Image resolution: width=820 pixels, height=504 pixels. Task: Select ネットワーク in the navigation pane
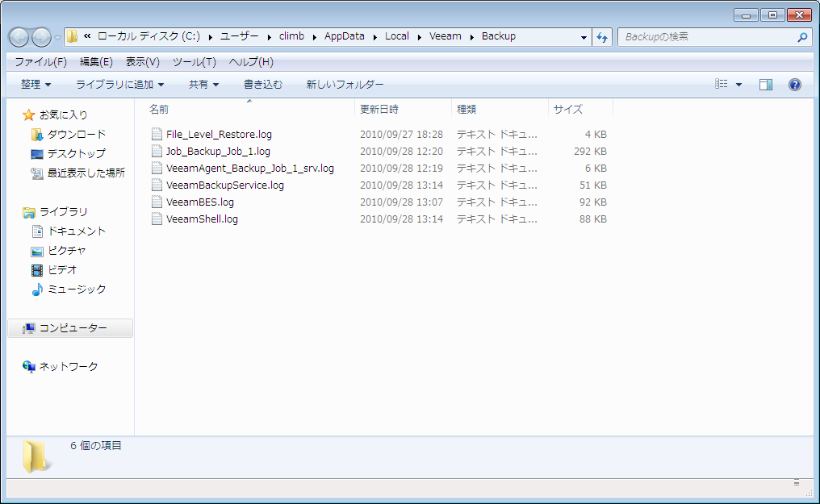pos(69,367)
